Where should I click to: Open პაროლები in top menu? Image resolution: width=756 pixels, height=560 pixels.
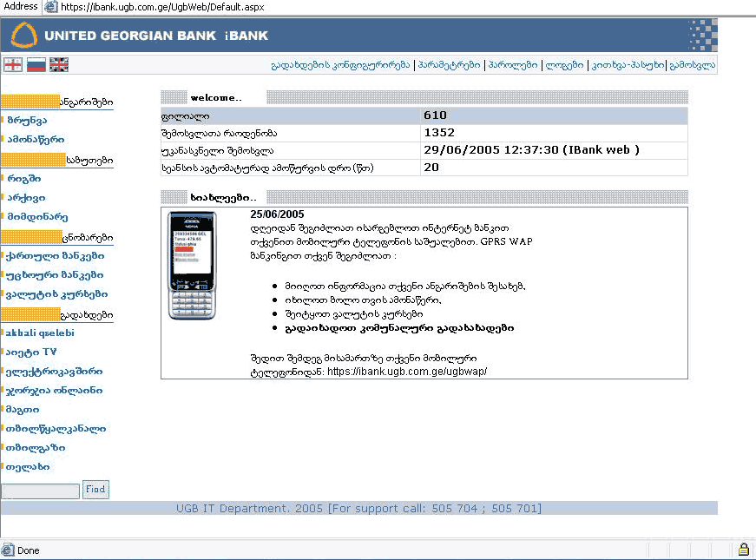coord(513,64)
